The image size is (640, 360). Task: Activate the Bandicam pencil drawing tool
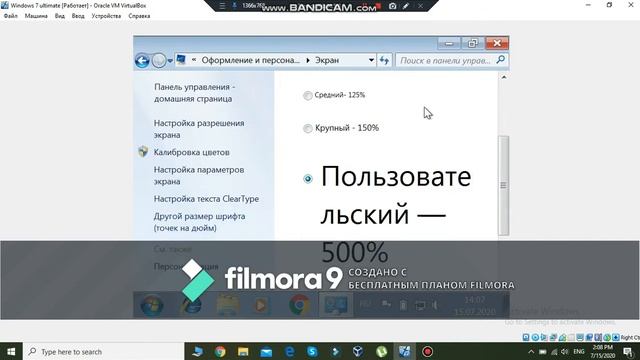(x=406, y=6)
